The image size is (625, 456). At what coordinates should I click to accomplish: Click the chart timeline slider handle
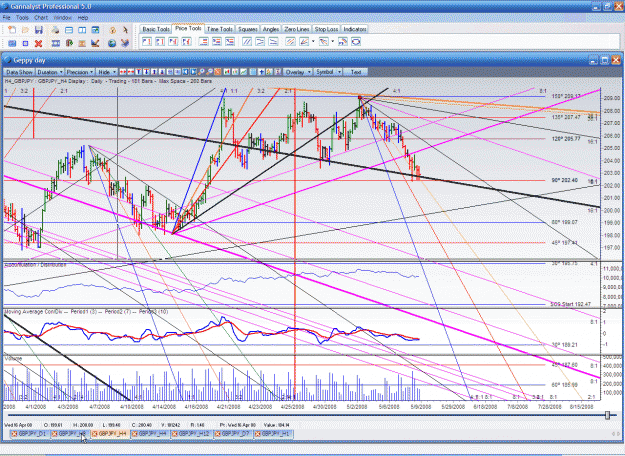click(607, 415)
